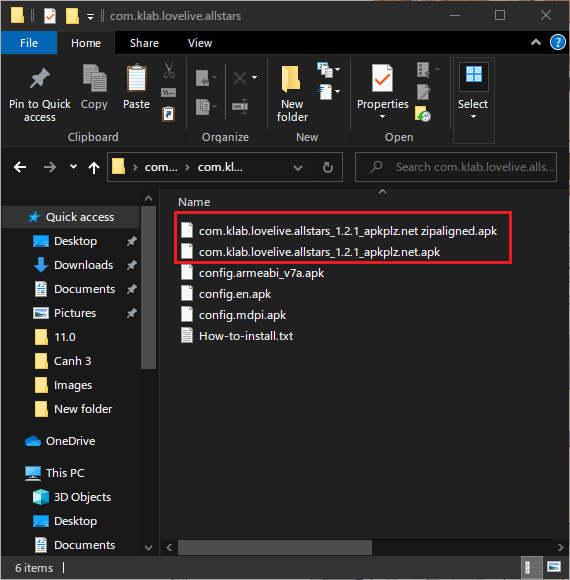Sort by the Name column header
Image resolution: width=570 pixels, height=580 pixels.
(194, 202)
